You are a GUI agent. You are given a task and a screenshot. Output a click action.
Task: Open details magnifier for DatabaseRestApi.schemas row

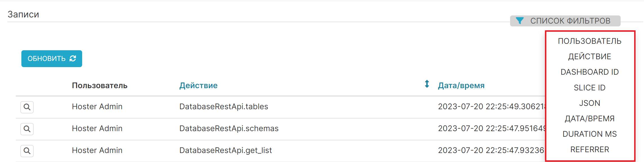tap(27, 129)
